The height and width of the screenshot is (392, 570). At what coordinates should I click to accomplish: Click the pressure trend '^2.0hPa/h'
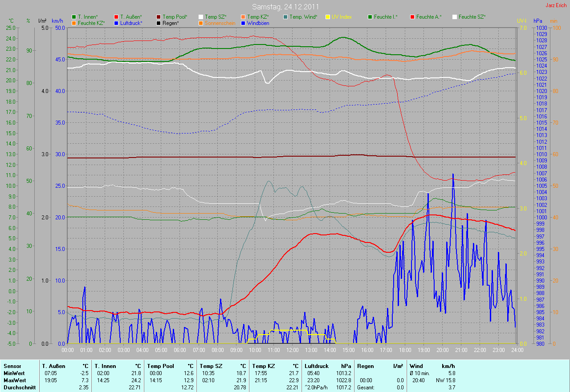coord(317,388)
